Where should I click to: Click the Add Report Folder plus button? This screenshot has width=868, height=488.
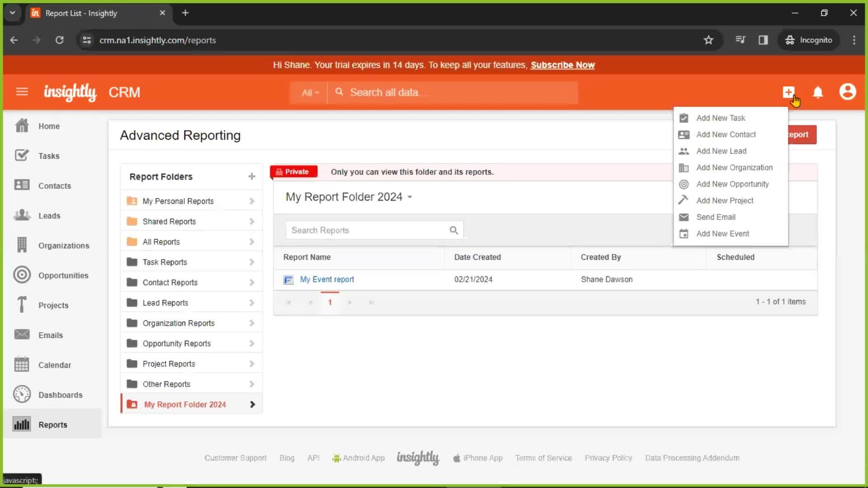tap(251, 176)
